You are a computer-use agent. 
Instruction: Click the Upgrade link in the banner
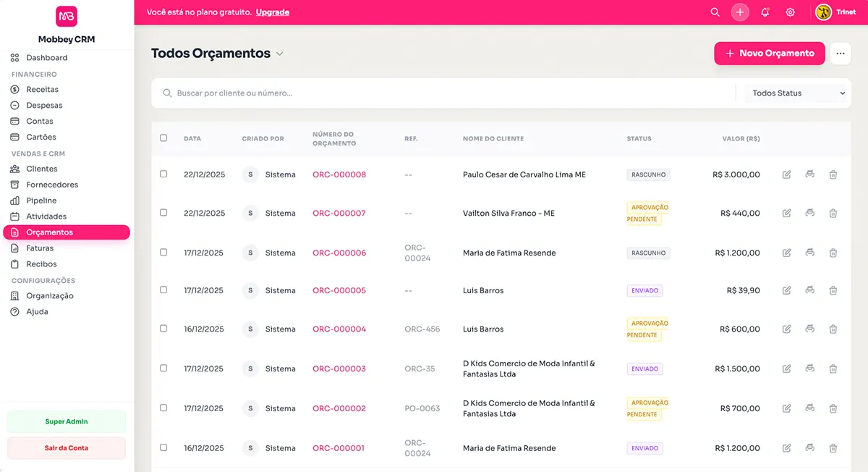point(273,12)
